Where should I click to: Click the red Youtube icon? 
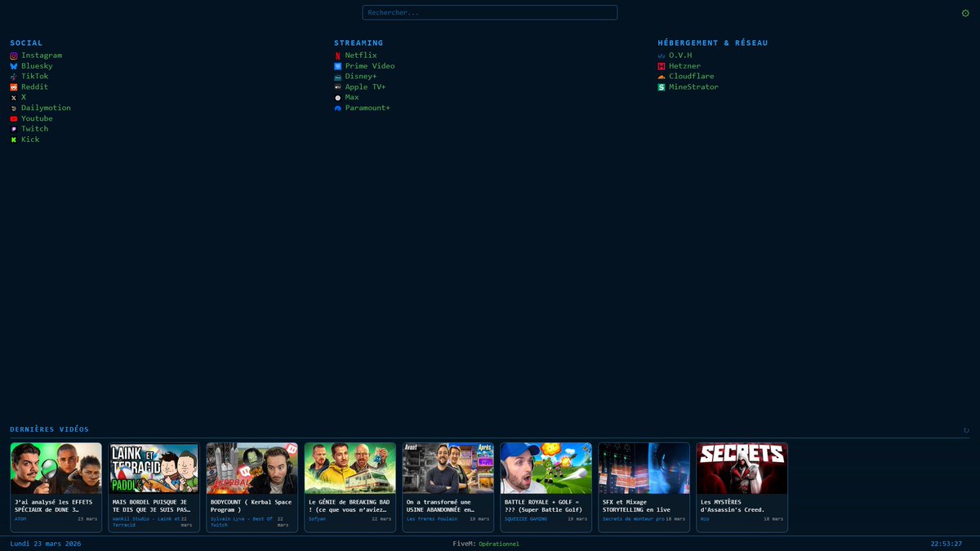(x=13, y=118)
